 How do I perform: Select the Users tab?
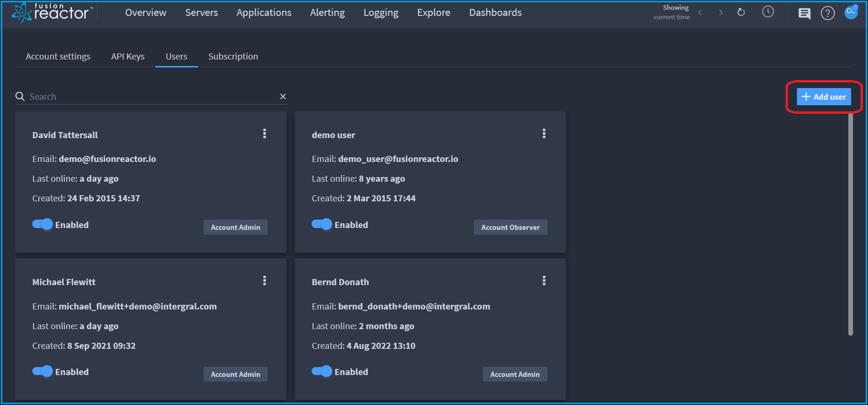[176, 57]
